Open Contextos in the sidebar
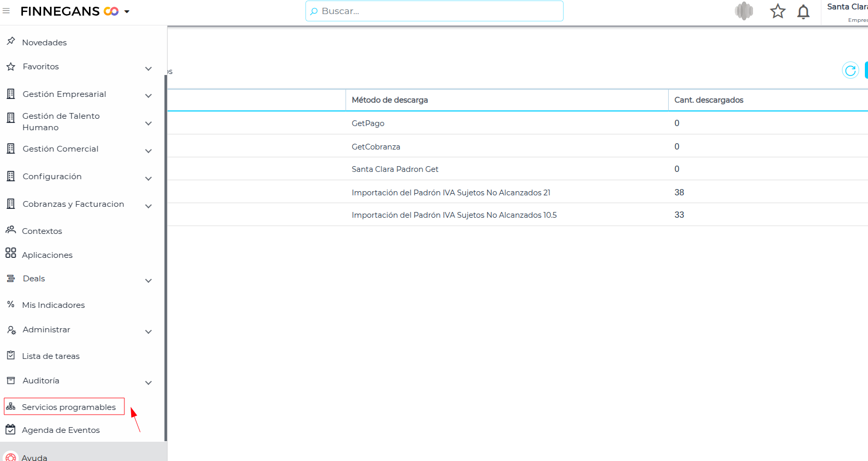 [42, 231]
